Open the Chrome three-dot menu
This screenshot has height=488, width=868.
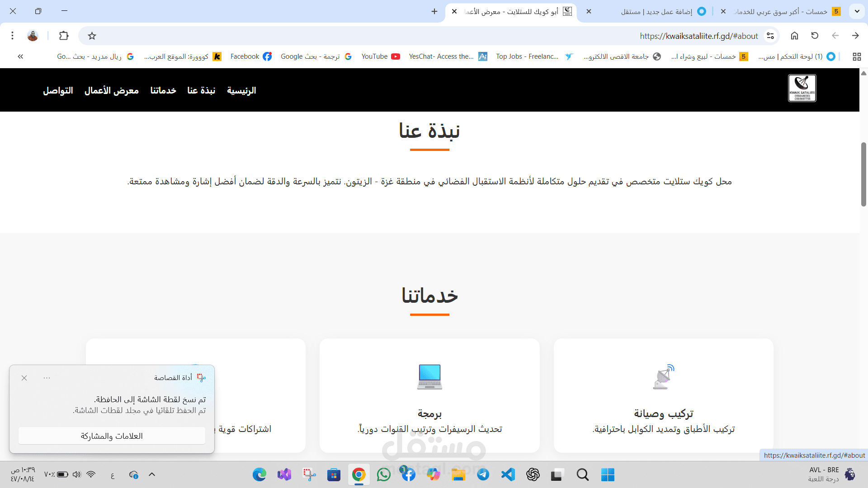13,36
